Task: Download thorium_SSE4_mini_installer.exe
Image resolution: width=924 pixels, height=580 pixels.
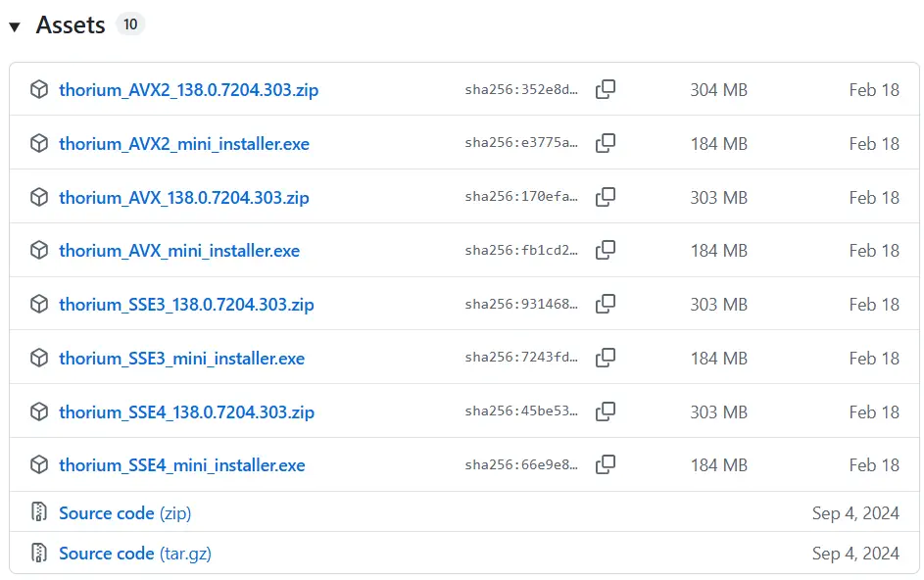Action: click(x=181, y=465)
